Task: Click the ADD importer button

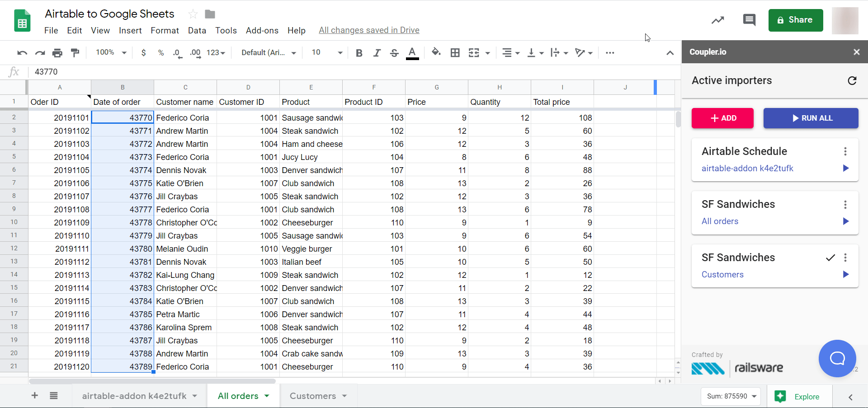Action: pyautogui.click(x=722, y=118)
